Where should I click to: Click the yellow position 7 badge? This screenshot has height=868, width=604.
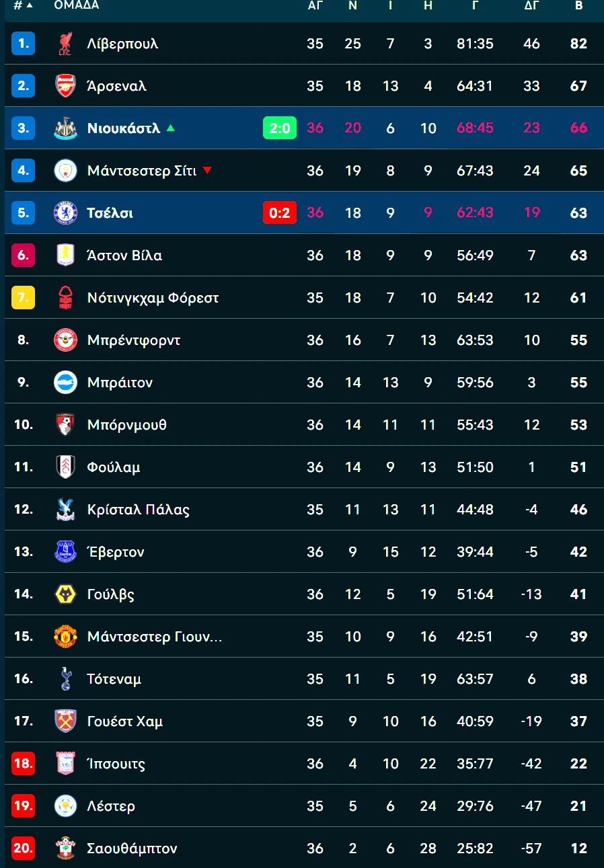pos(23,298)
